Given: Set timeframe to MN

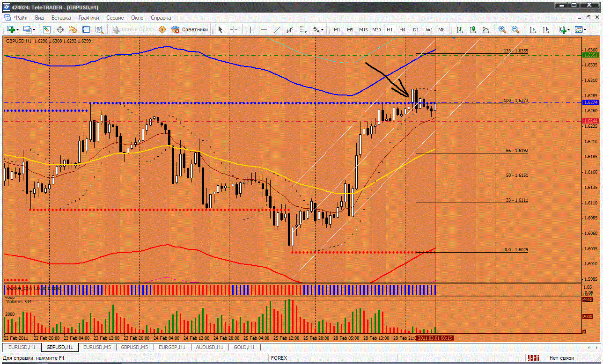Looking at the screenshot, I should point(442,29).
